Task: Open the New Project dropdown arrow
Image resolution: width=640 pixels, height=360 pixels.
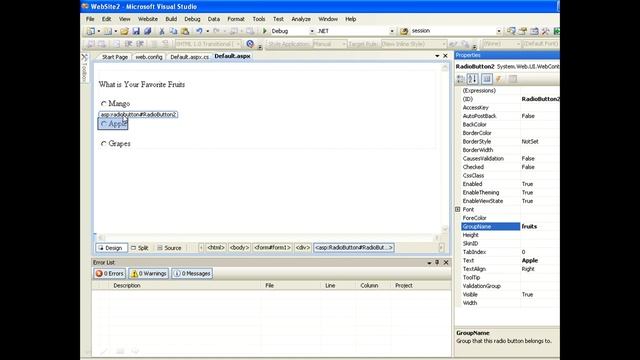Action: point(99,31)
